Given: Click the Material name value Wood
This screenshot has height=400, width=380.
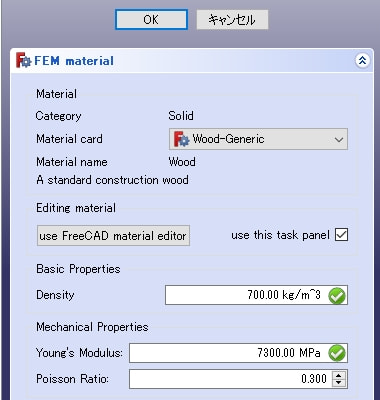Looking at the screenshot, I should point(182,162).
